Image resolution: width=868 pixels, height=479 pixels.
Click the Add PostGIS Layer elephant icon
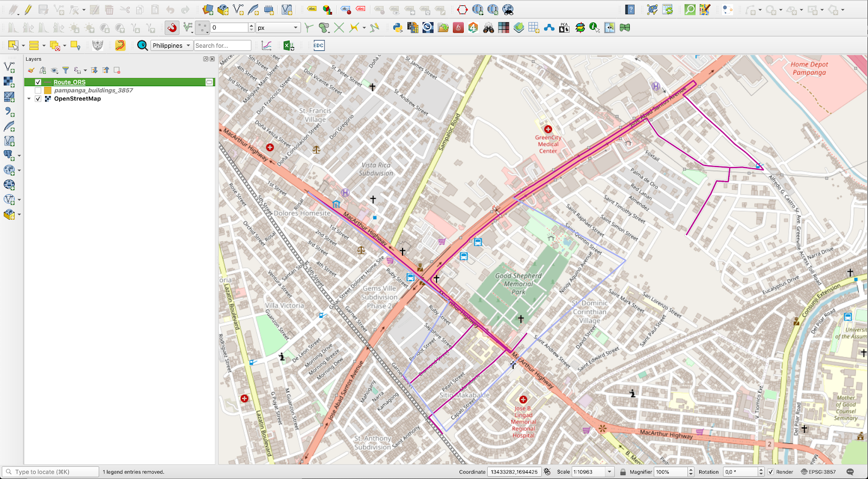[9, 155]
